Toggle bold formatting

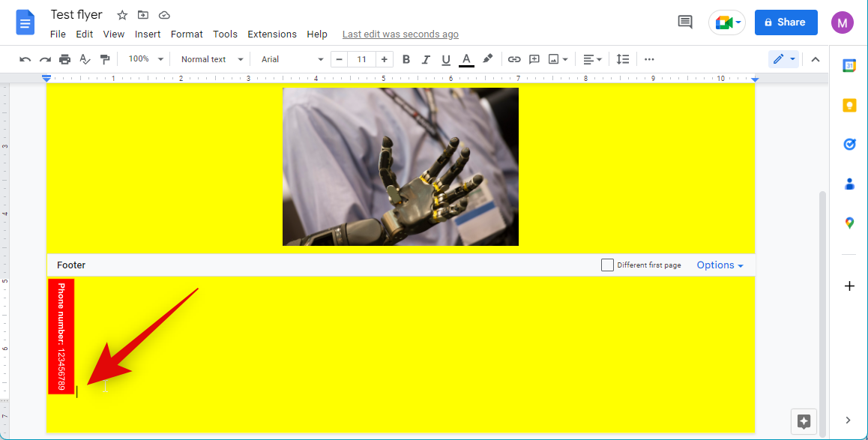point(406,59)
